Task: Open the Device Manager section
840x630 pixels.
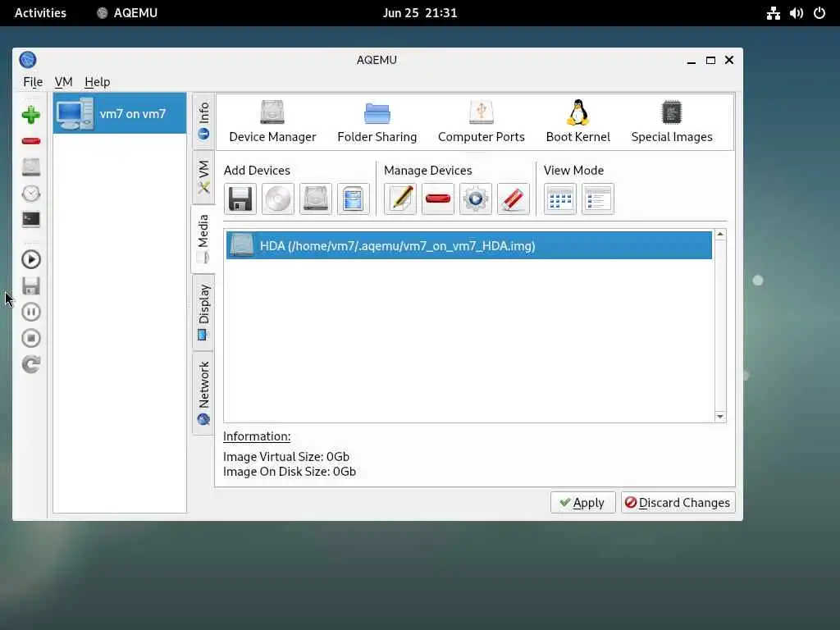Action: pyautogui.click(x=272, y=121)
